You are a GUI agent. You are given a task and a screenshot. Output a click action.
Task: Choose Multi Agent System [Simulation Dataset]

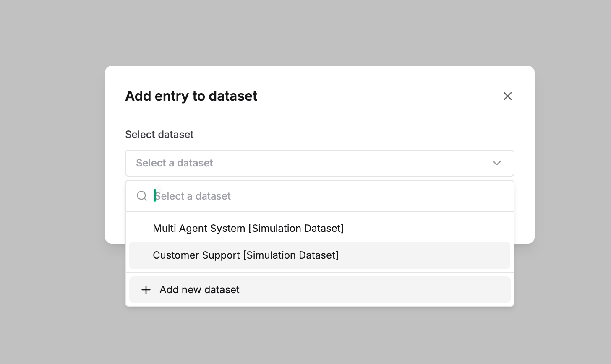(248, 229)
